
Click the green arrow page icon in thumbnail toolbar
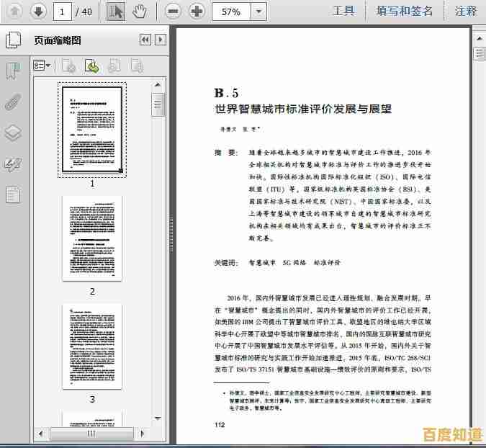click(x=91, y=66)
